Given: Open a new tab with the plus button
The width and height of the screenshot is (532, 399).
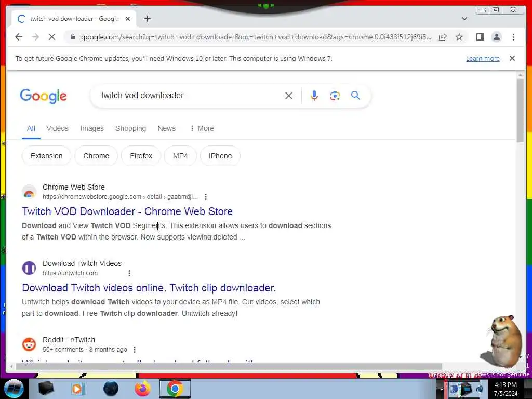Looking at the screenshot, I should [147, 19].
